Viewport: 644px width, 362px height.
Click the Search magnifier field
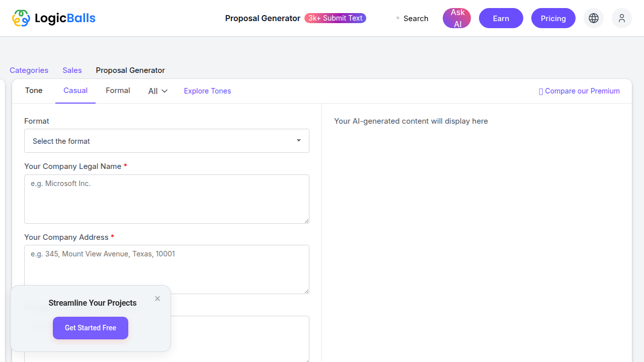(413, 18)
